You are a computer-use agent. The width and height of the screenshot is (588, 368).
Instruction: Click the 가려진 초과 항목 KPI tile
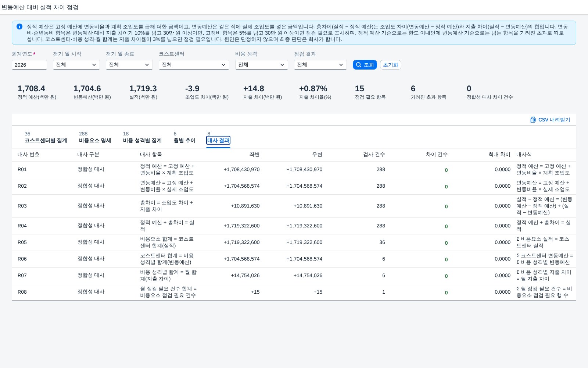429,92
